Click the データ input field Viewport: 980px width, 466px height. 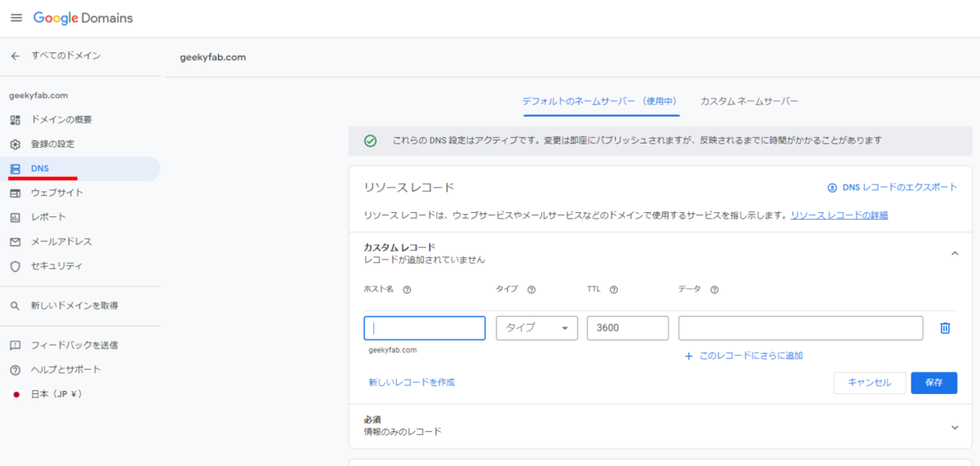(801, 328)
